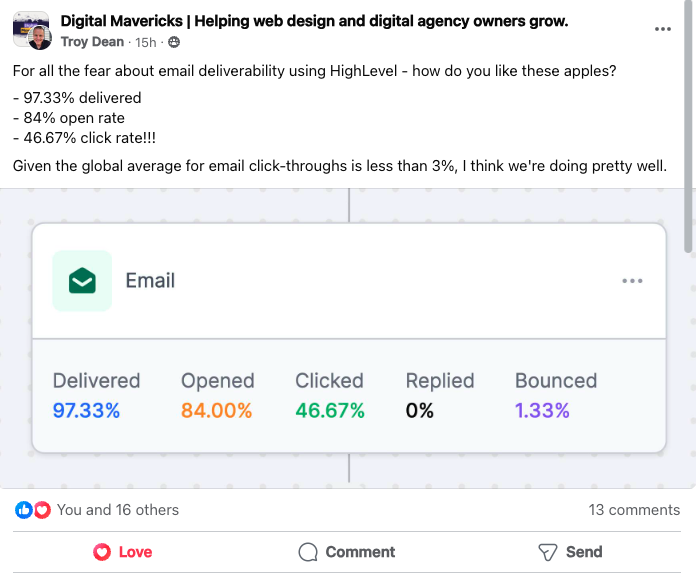This screenshot has height=577, width=696.
Task: Open the 15h post timestamp link
Action: pos(146,42)
